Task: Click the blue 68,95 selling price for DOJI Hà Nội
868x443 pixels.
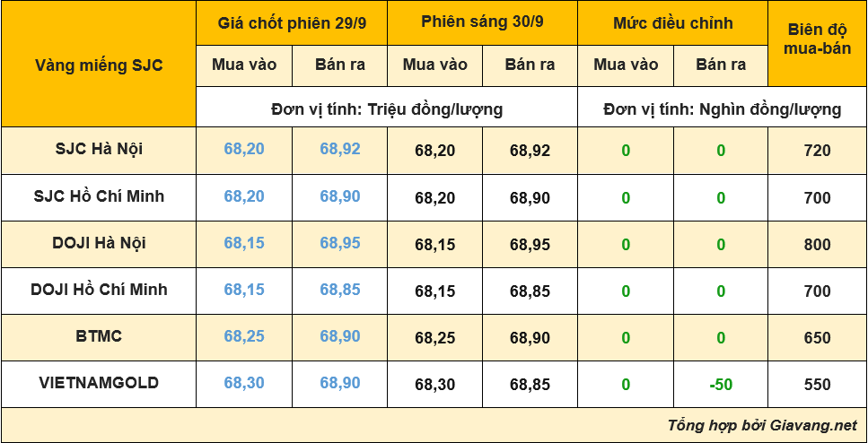Action: [340, 243]
